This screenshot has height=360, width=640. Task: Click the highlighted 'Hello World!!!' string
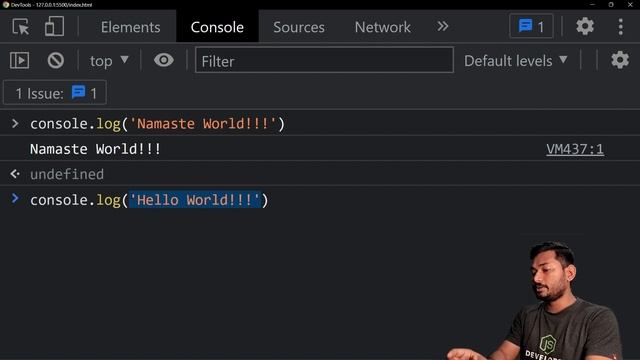pyautogui.click(x=195, y=200)
